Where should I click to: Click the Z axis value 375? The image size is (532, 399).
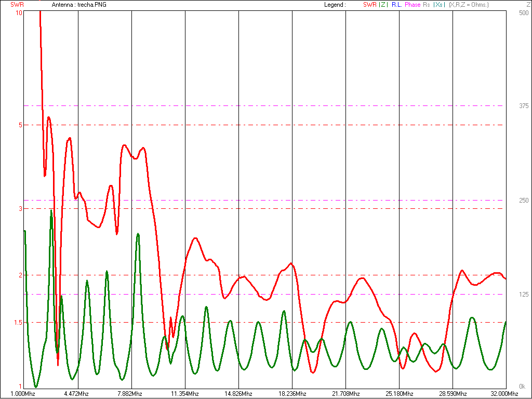(x=524, y=106)
